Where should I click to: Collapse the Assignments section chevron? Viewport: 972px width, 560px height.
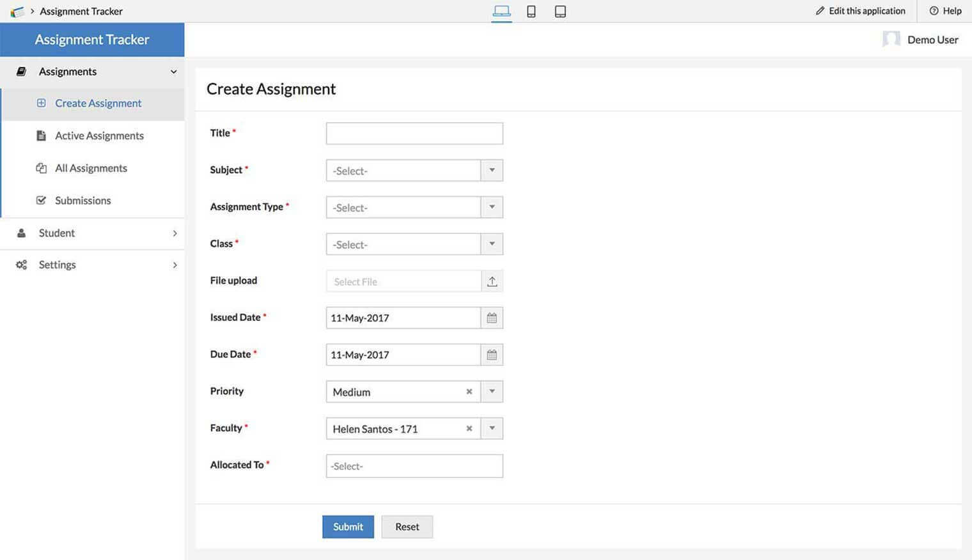click(173, 72)
